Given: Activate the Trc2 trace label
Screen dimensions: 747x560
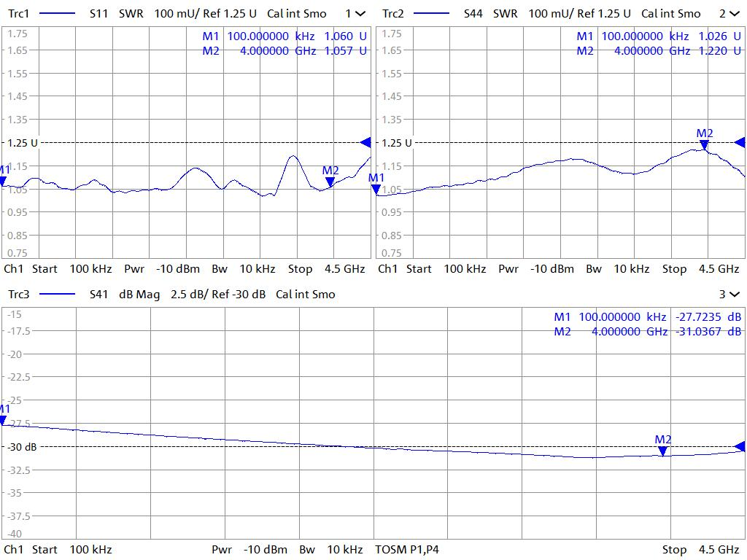Looking at the screenshot, I should [x=393, y=14].
